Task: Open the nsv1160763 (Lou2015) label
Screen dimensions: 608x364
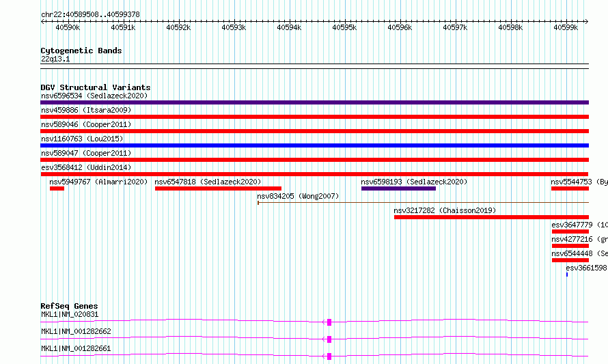Action: tap(82, 139)
